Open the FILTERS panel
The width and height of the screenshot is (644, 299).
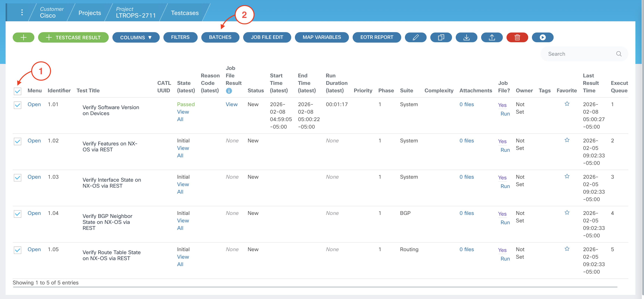coord(180,38)
